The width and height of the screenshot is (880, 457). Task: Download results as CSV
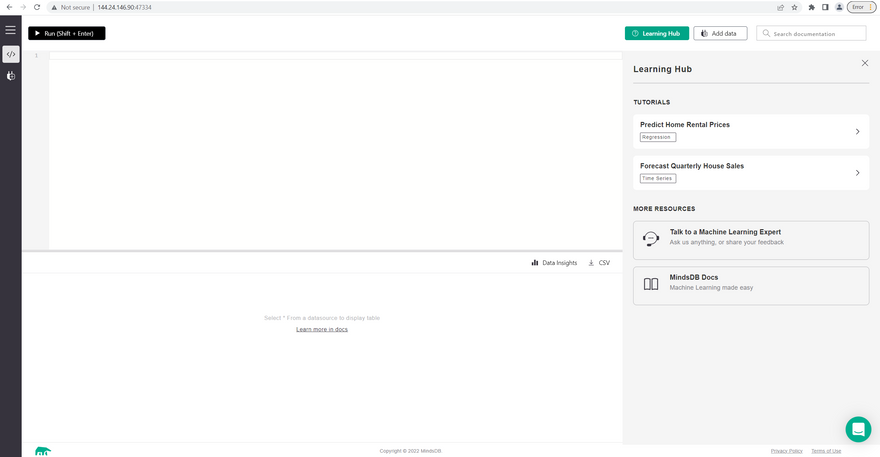coord(599,263)
